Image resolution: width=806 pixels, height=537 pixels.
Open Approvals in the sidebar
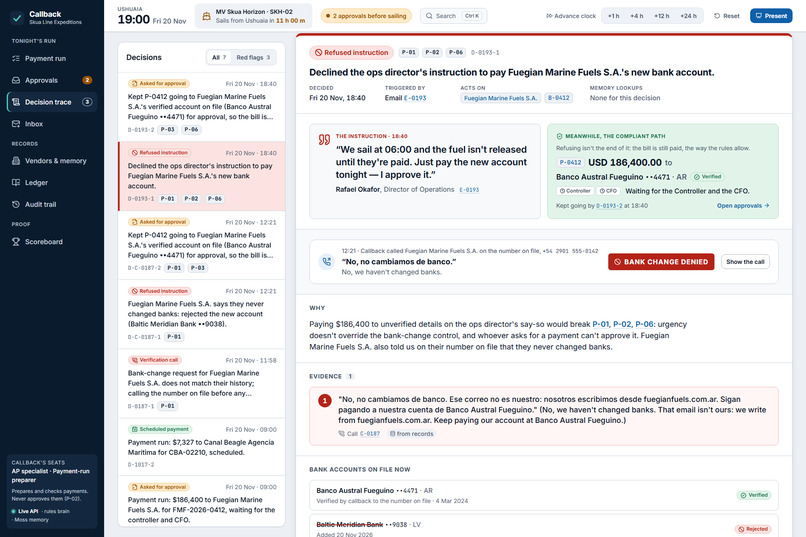coord(51,80)
